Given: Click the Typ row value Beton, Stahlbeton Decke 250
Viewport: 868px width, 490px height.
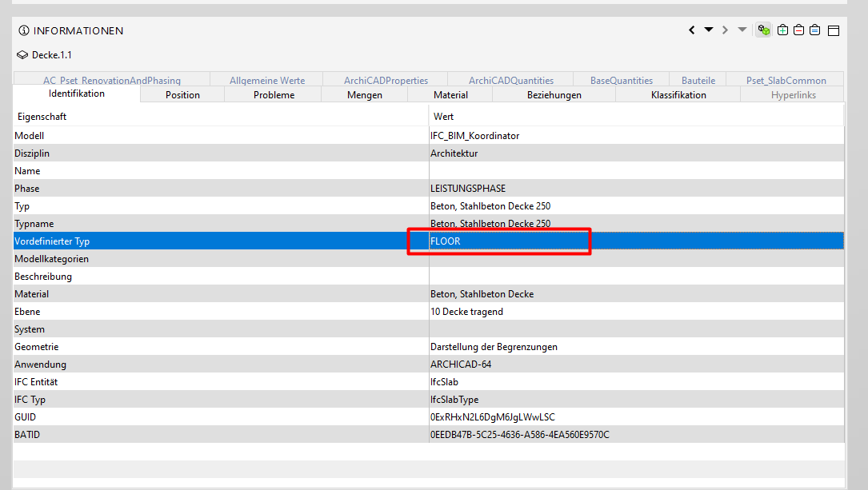Looking at the screenshot, I should (x=490, y=205).
